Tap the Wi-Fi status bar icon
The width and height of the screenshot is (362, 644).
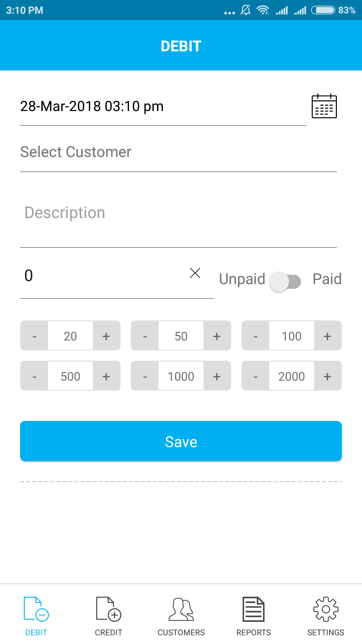[263, 10]
